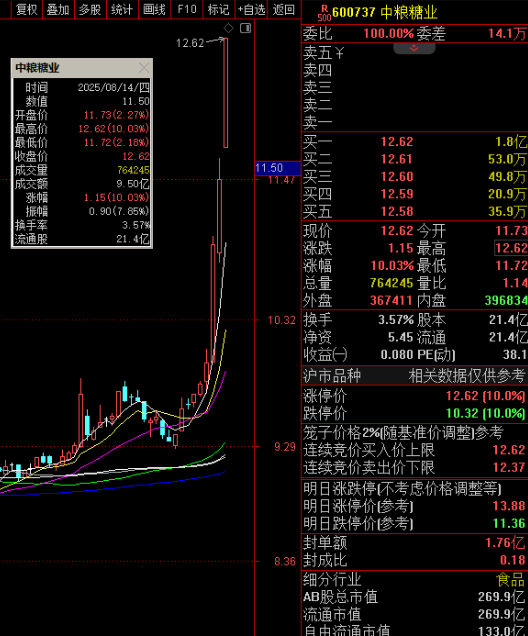Select the 画线 drawing tool
Viewport: 528px width, 636px height.
(x=154, y=9)
